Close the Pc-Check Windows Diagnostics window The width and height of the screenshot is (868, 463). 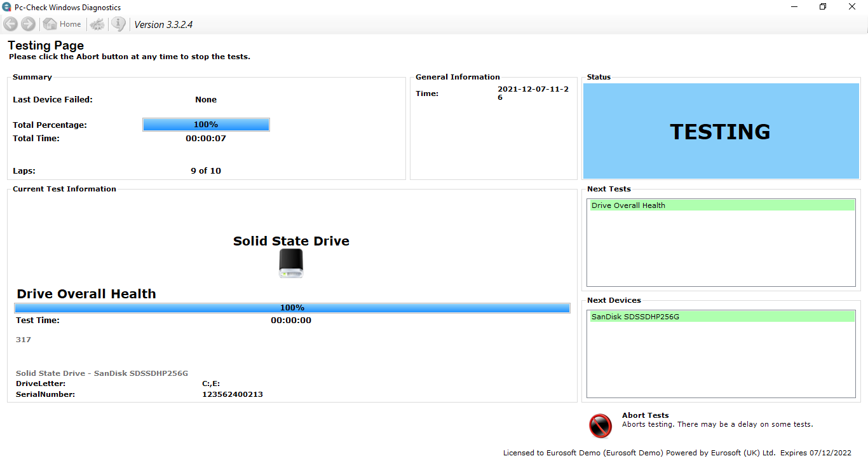853,7
